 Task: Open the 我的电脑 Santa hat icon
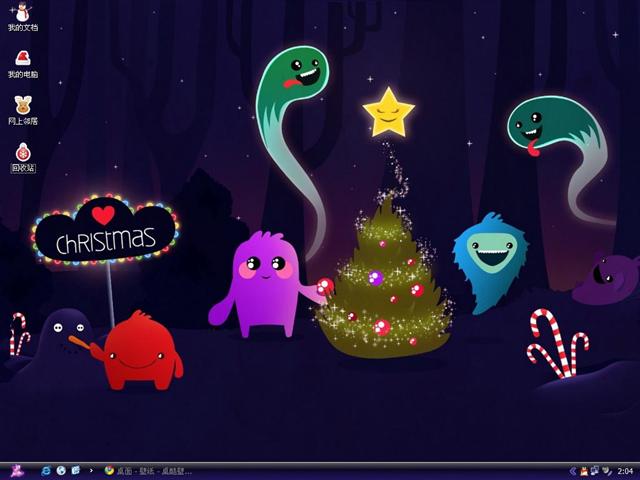tap(23, 64)
